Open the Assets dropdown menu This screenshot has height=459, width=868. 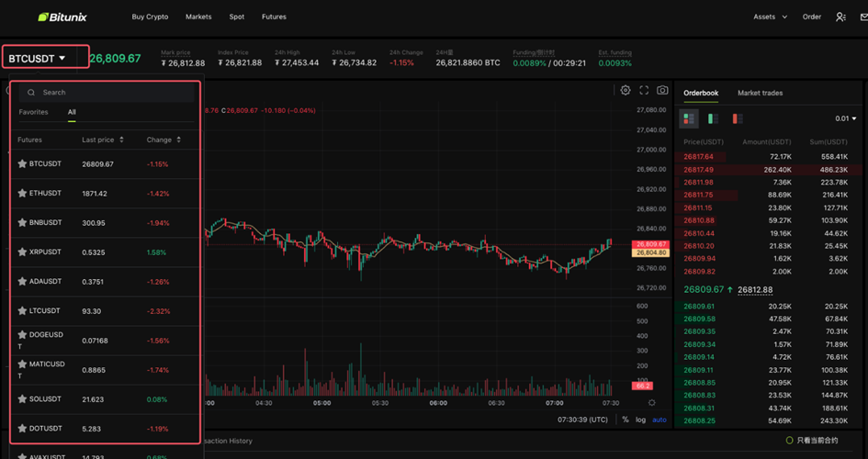tap(770, 17)
